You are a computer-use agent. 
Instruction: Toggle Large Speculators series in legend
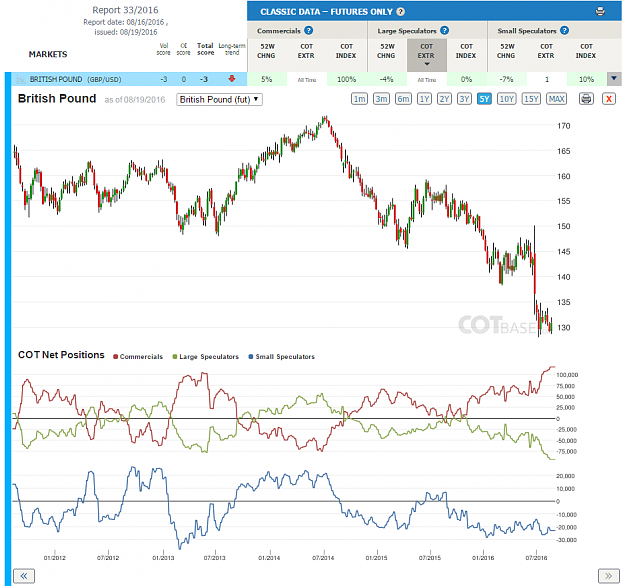205,356
